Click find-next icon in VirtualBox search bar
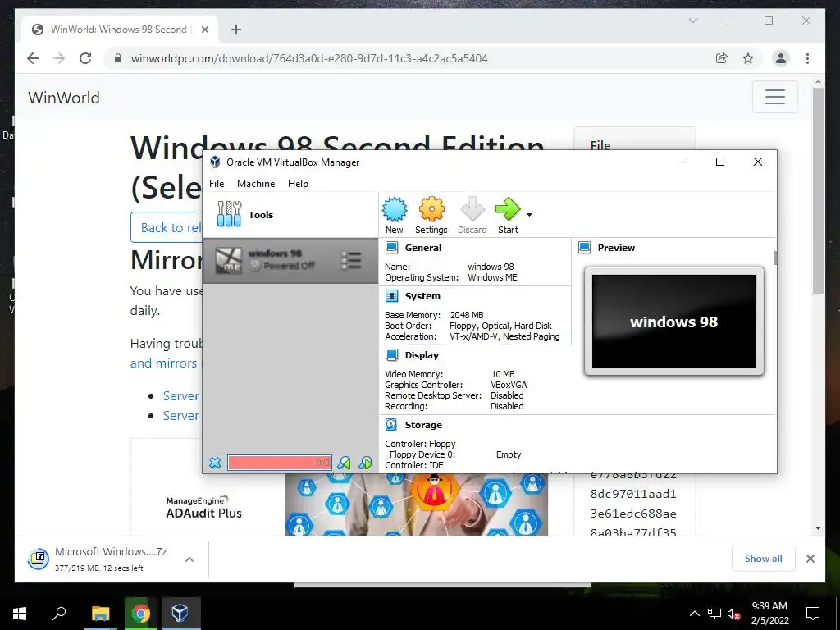The width and height of the screenshot is (840, 630). (365, 463)
